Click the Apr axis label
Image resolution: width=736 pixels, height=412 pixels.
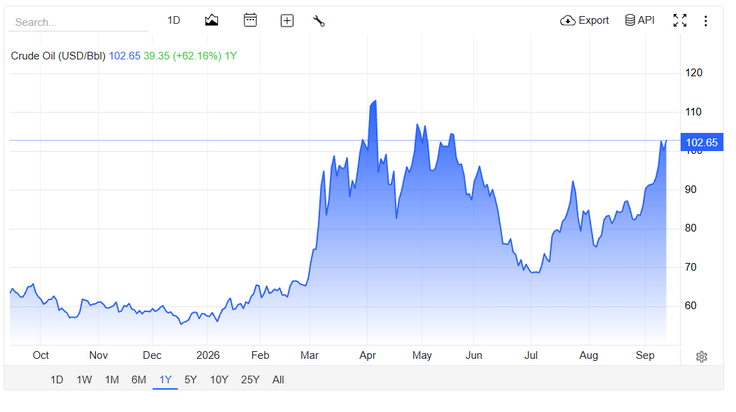(x=368, y=355)
